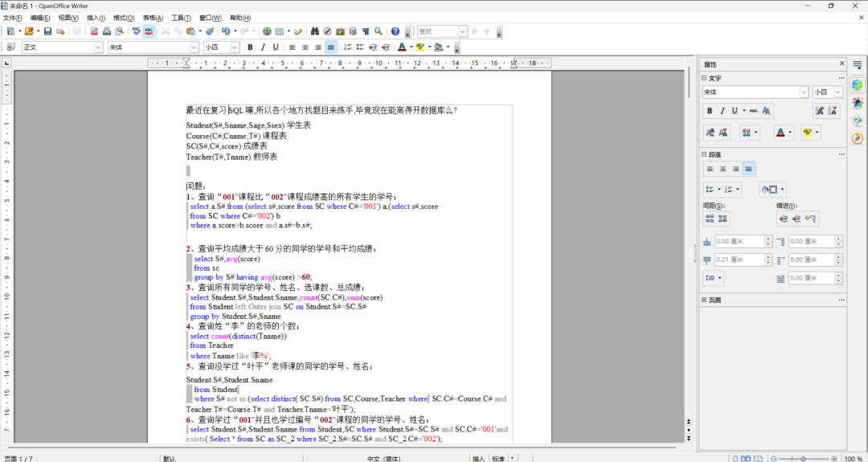
Task: Align text left in formatting toolbar
Action: click(293, 47)
